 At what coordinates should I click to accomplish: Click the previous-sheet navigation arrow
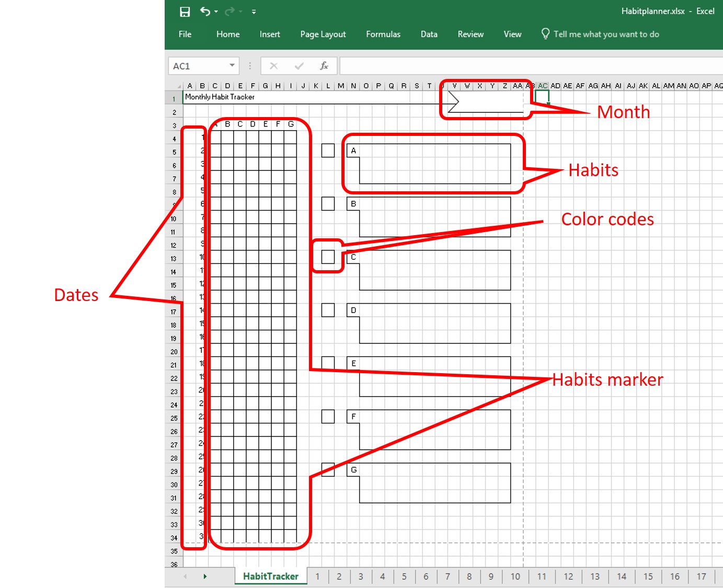(x=185, y=576)
